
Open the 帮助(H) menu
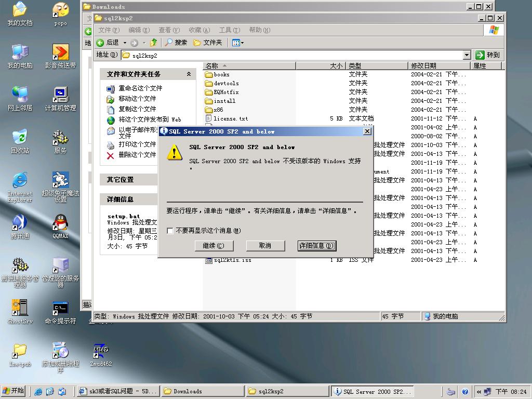click(x=260, y=30)
